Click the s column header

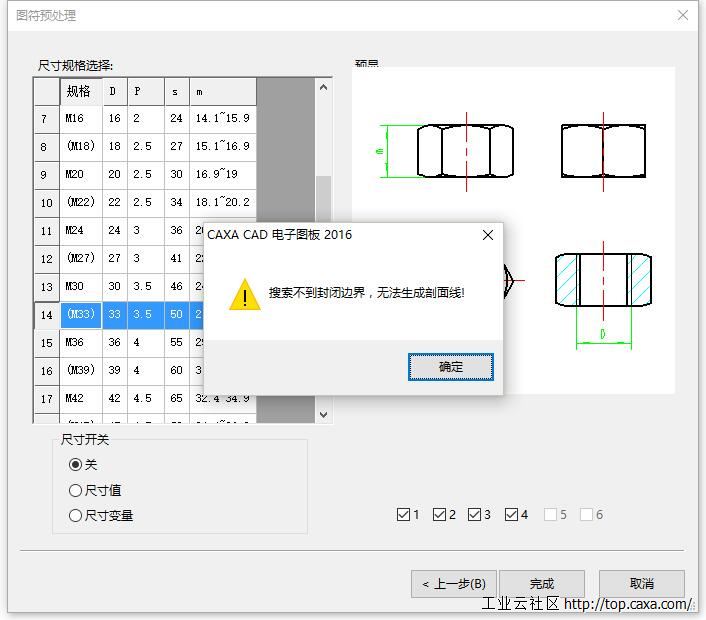click(x=177, y=92)
